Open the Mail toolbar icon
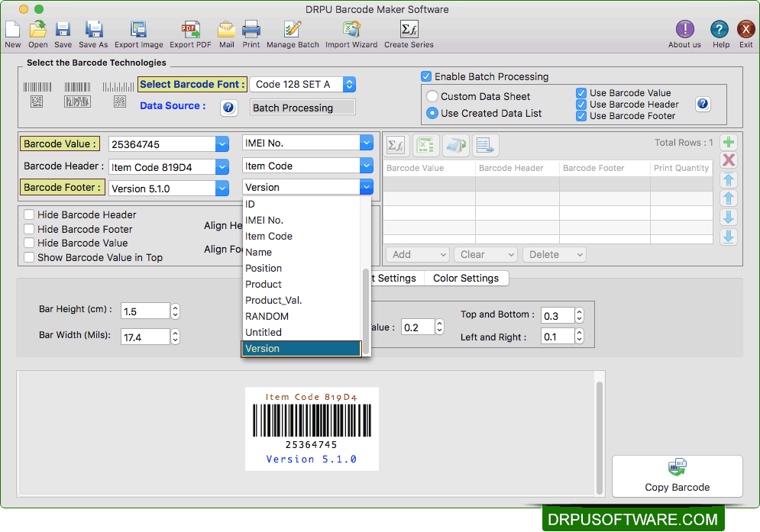 point(226,30)
